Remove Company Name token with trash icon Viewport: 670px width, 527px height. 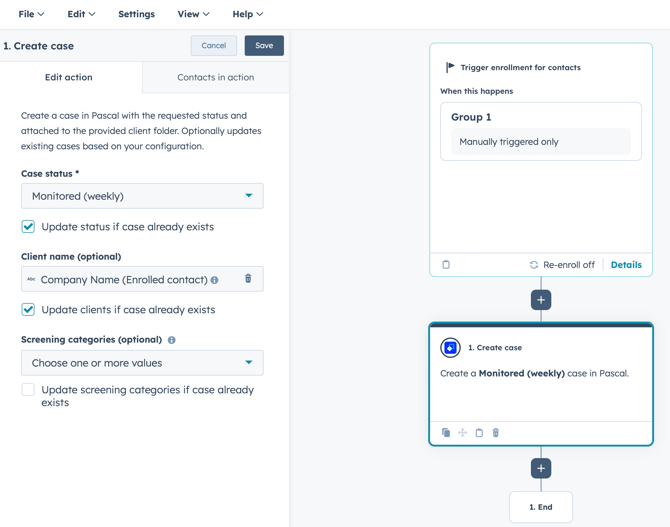pyautogui.click(x=248, y=279)
